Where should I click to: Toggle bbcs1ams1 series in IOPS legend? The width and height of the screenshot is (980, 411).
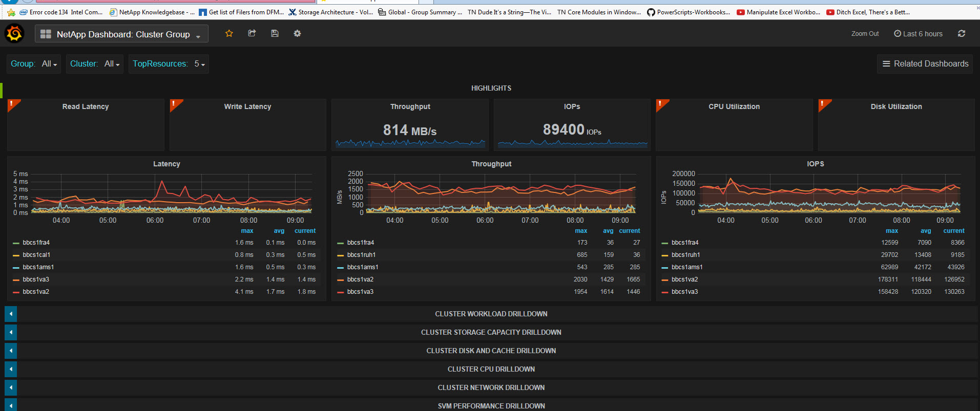687,267
